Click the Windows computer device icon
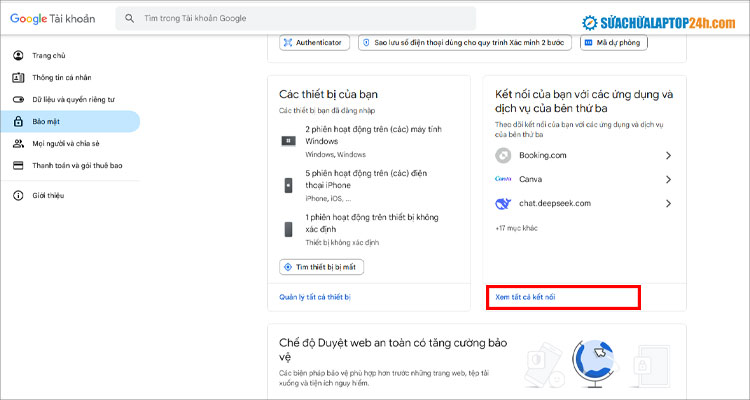The height and width of the screenshot is (400, 750). [288, 141]
